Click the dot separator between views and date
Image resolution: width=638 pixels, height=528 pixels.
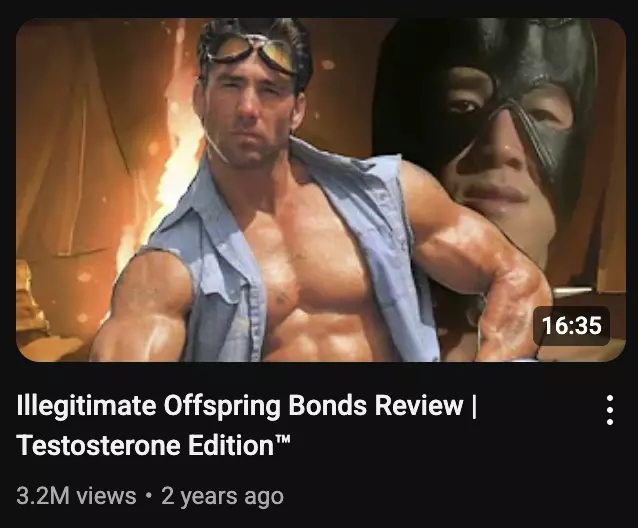pos(149,496)
